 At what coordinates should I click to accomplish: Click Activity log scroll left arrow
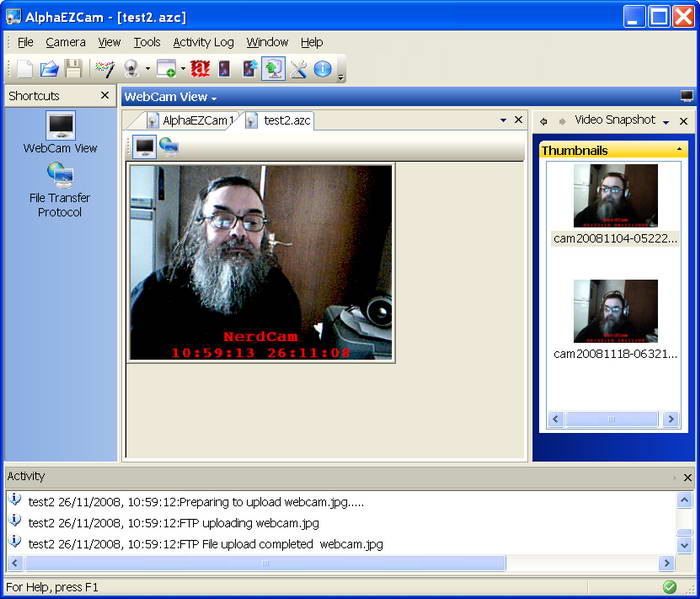pyautogui.click(x=15, y=563)
